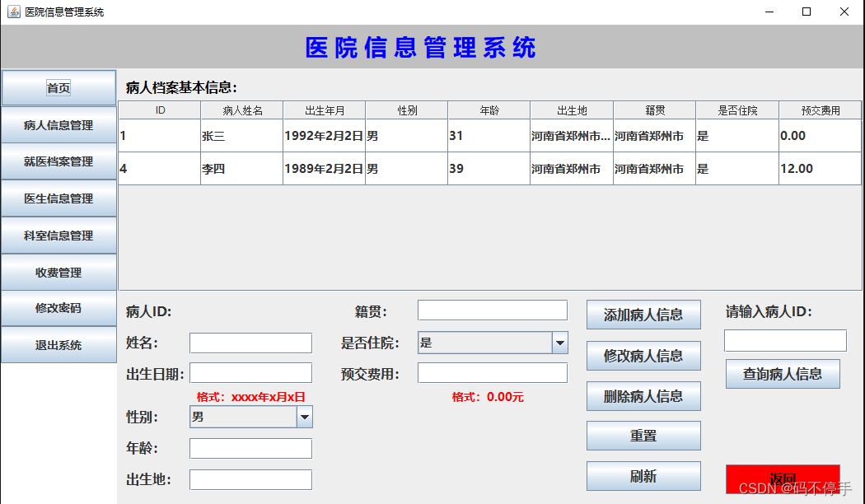865x504 pixels.
Task: Focus the 年龄 input field
Action: click(250, 448)
